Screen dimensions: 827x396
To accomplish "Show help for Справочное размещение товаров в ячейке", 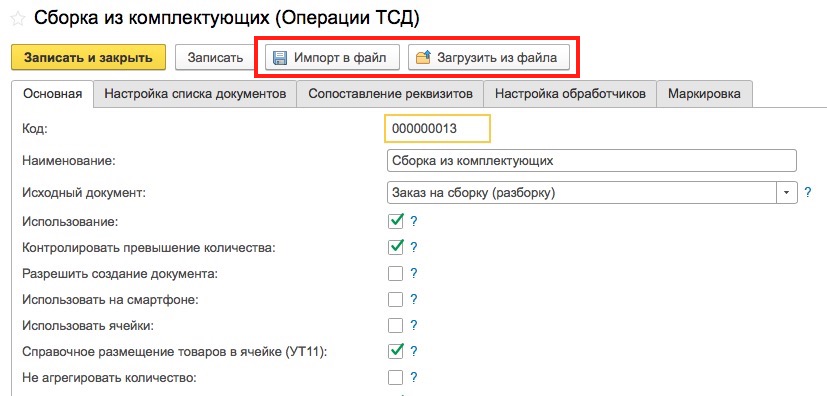I will point(414,351).
